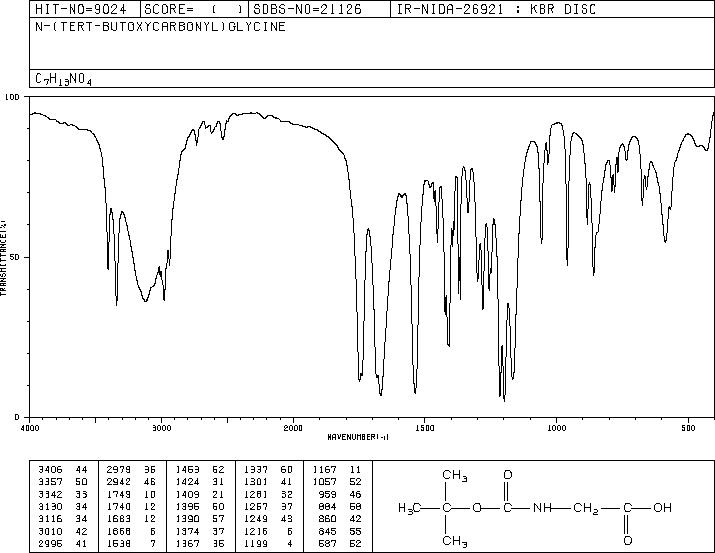Click peak table entry 1301
715x553 pixels.
click(x=256, y=482)
